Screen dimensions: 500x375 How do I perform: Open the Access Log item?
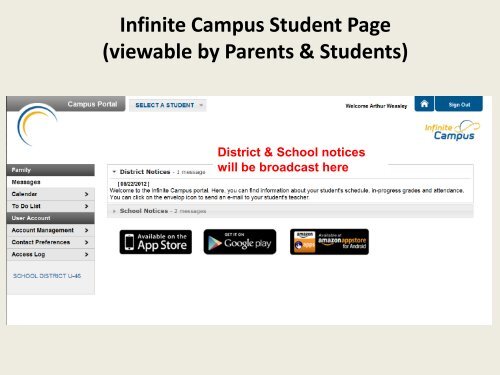click(51, 254)
